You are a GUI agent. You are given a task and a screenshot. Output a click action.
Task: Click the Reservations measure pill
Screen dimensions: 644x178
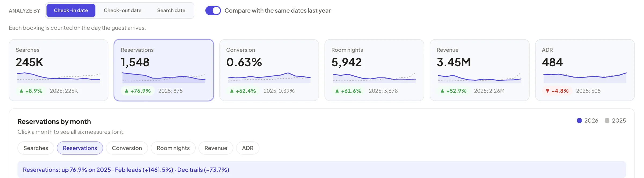point(80,148)
